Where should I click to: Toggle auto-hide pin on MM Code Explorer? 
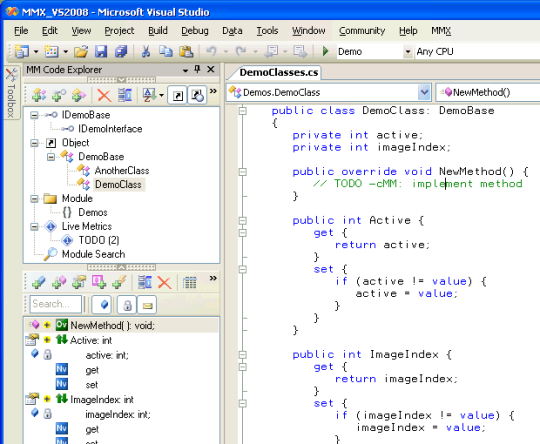(197, 70)
